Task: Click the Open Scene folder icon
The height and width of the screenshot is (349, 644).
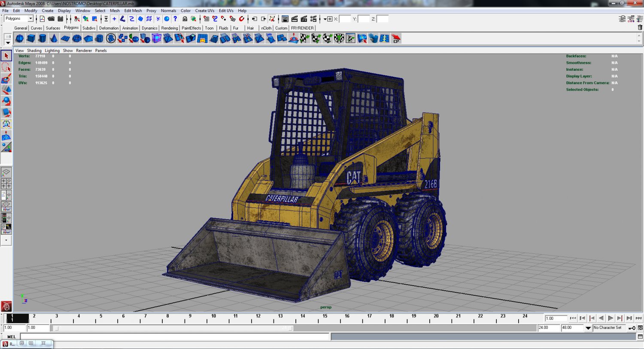Action: (x=51, y=19)
